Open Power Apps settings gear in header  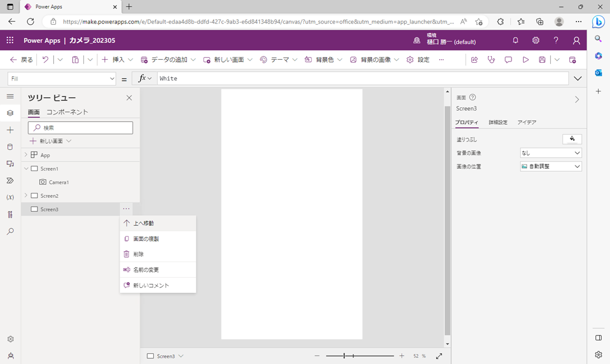(536, 40)
